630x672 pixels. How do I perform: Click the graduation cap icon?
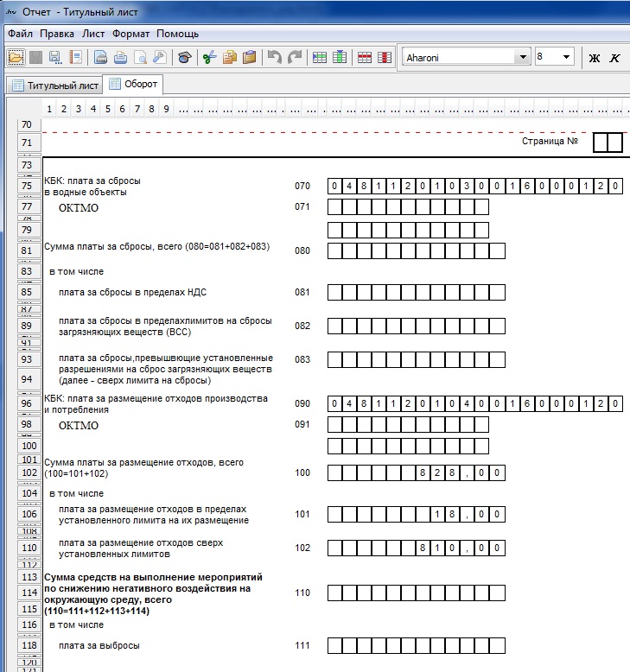tap(184, 57)
